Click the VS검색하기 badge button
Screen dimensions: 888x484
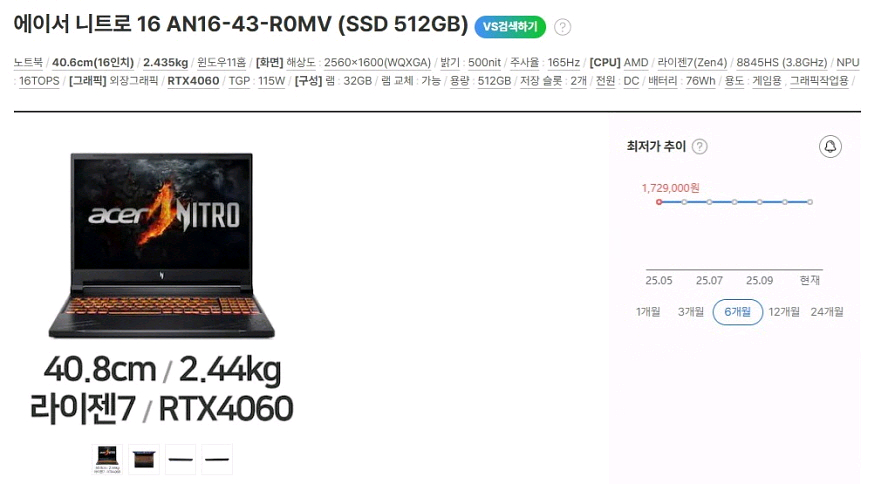(510, 27)
